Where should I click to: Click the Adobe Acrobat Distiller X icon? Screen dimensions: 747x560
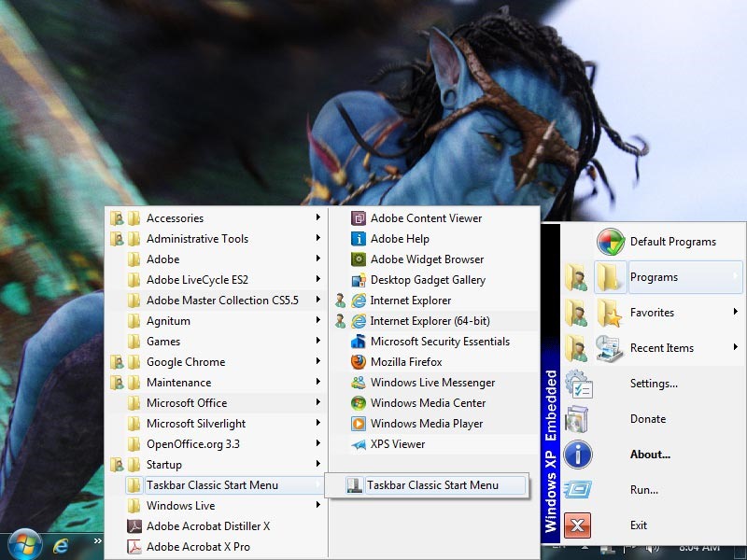click(x=134, y=526)
